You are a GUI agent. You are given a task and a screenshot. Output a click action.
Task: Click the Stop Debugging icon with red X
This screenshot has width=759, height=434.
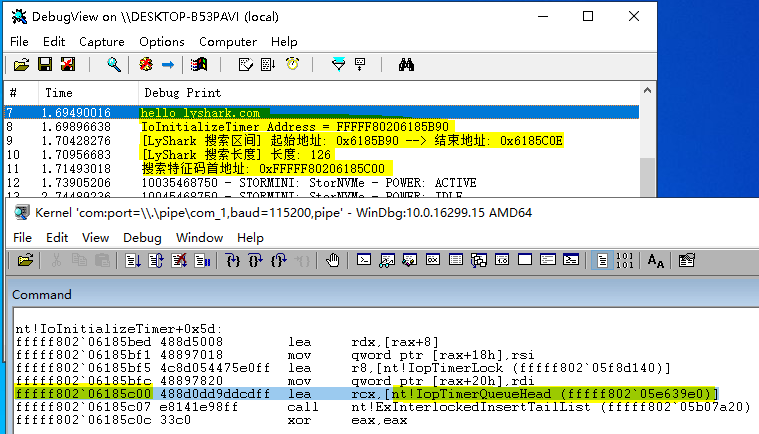[x=179, y=261]
